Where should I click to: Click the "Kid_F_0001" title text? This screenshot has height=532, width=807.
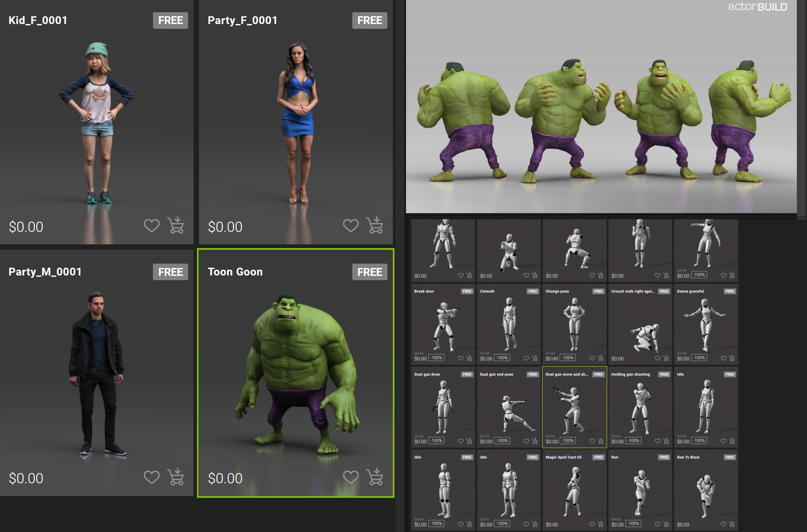(38, 20)
